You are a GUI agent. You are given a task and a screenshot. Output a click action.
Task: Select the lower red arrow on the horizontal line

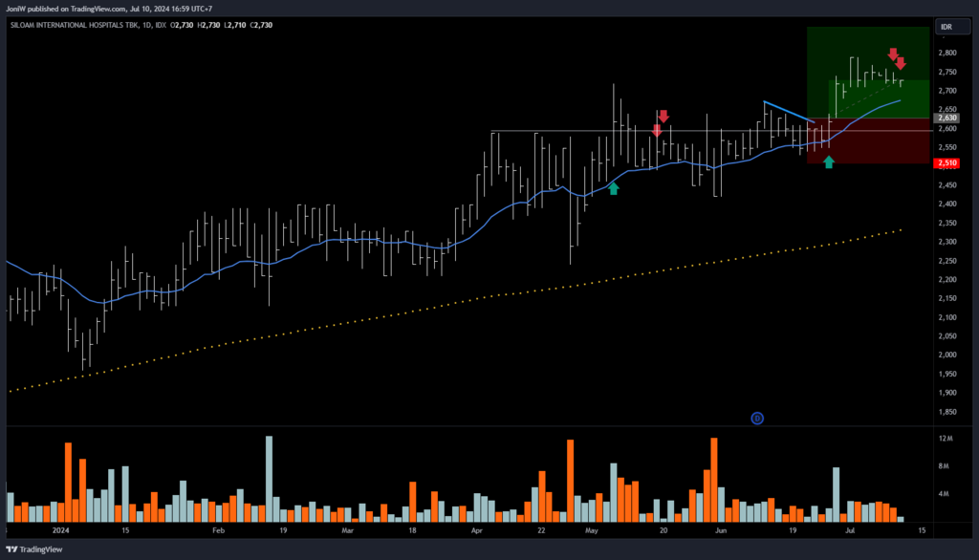(x=657, y=130)
